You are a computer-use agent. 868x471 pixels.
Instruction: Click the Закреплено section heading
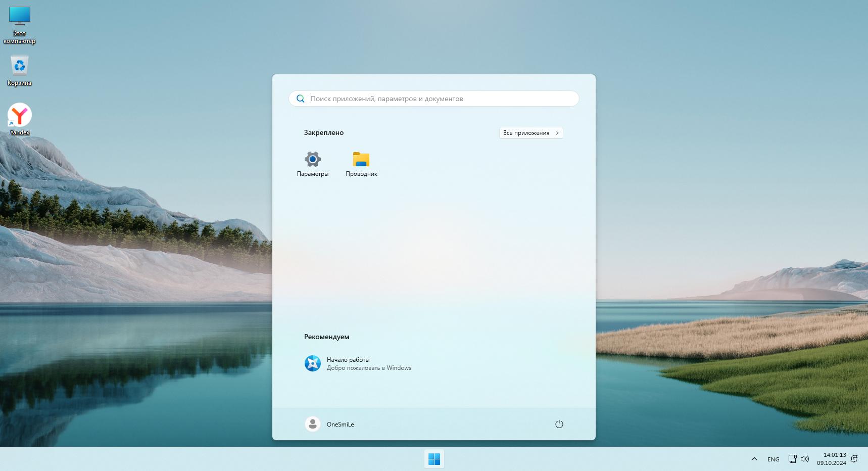click(x=324, y=132)
